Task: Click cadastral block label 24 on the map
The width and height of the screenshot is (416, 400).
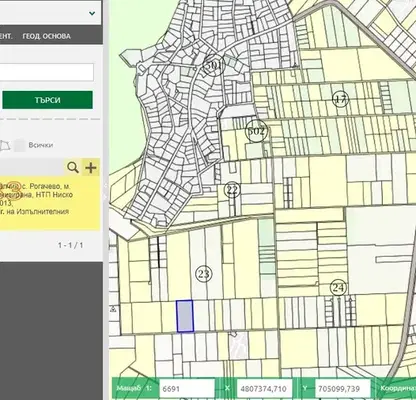Action: pyautogui.click(x=338, y=287)
